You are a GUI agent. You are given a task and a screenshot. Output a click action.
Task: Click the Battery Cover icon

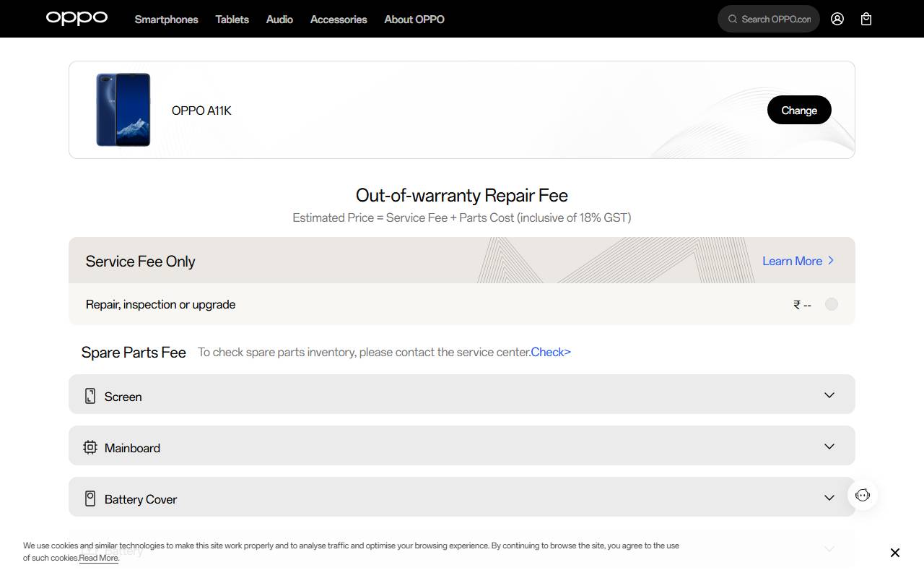[90, 499]
